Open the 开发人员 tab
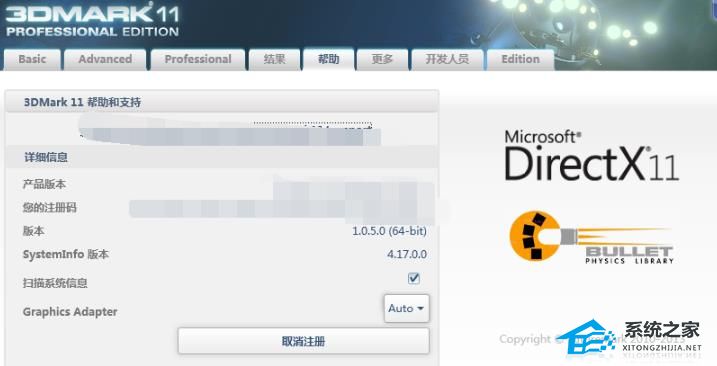The image size is (717, 366). pos(447,59)
